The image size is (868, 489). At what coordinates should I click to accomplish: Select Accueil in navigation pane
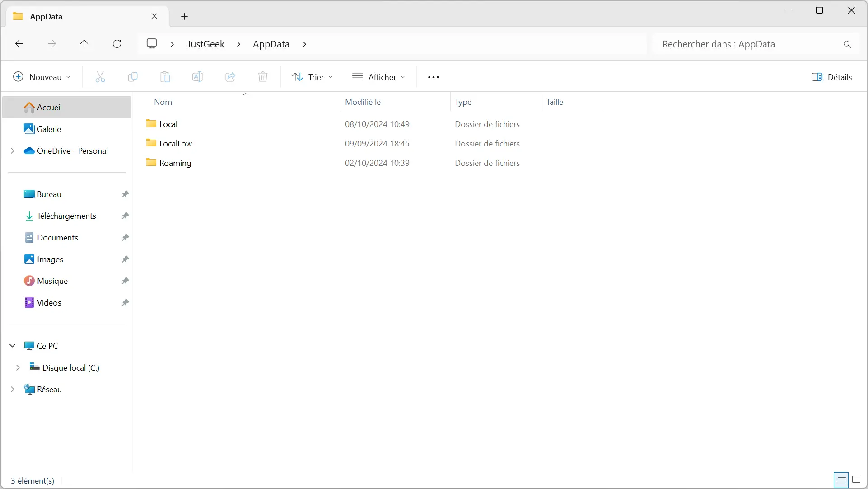67,108
